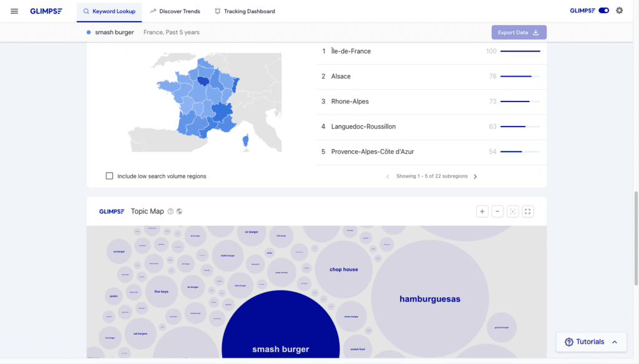639x364 pixels.
Task: Go to previous subregions page
Action: tap(388, 176)
